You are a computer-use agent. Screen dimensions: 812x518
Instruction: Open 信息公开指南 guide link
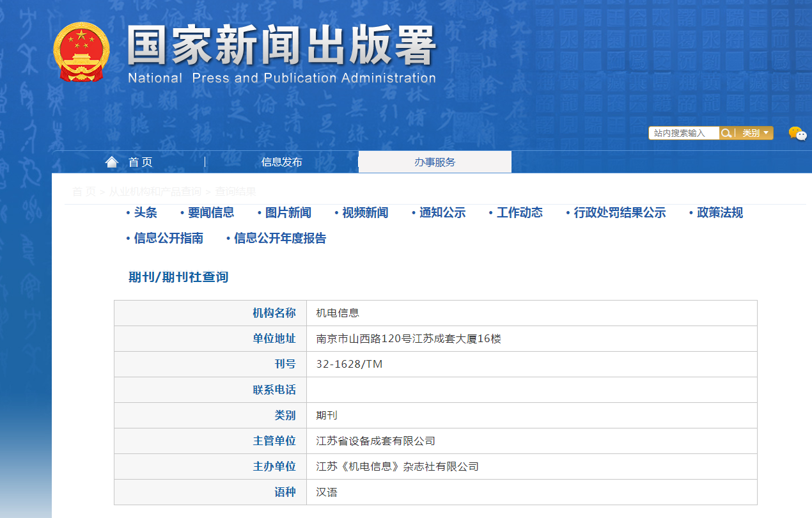168,239
